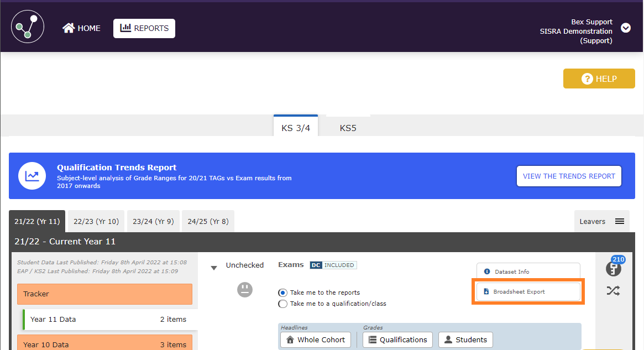Screen dimensions: 644x350
Task: Open Whole Cohort headlines report
Action: point(316,339)
